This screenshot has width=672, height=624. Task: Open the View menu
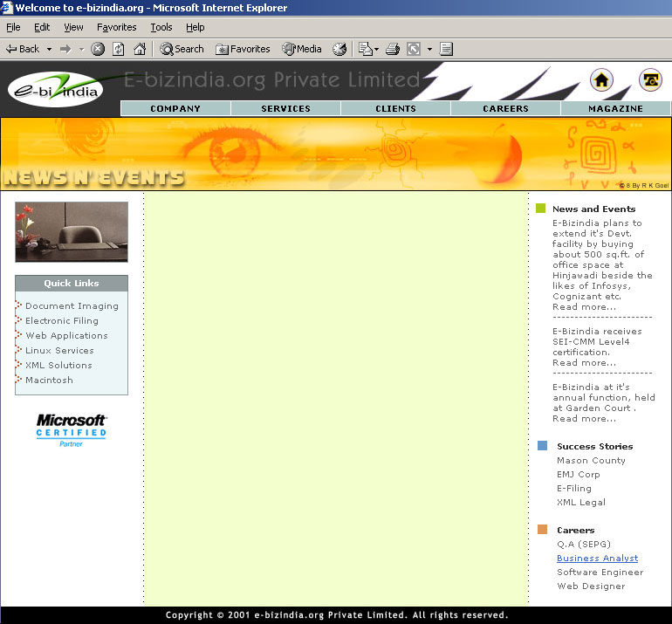point(73,27)
